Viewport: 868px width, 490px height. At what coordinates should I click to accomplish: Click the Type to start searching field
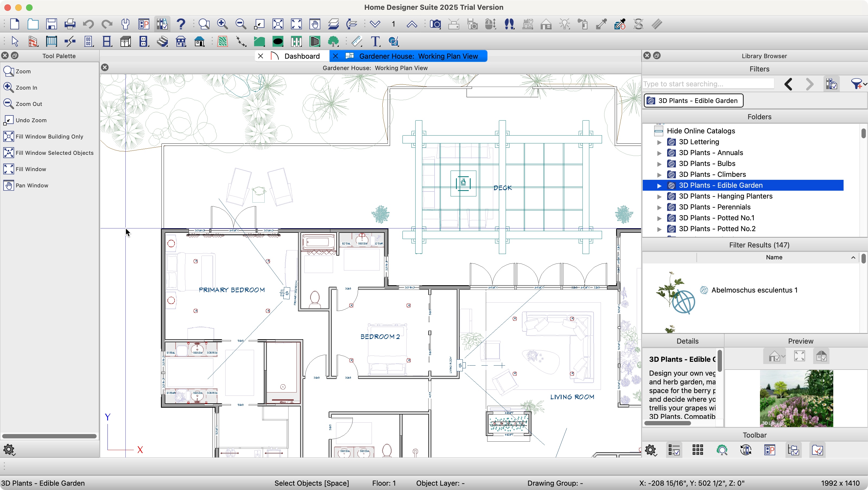click(x=708, y=83)
